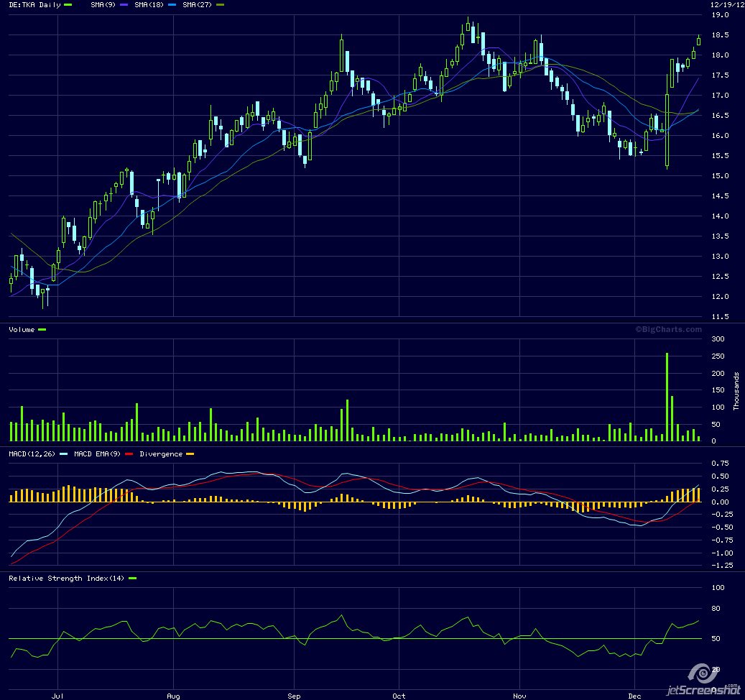Click the 12/19/12 date label
Image resolution: width=745 pixels, height=700 pixels.
coord(728,5)
